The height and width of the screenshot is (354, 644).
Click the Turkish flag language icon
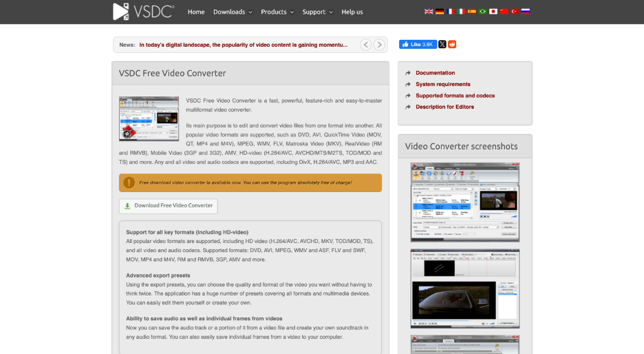515,12
